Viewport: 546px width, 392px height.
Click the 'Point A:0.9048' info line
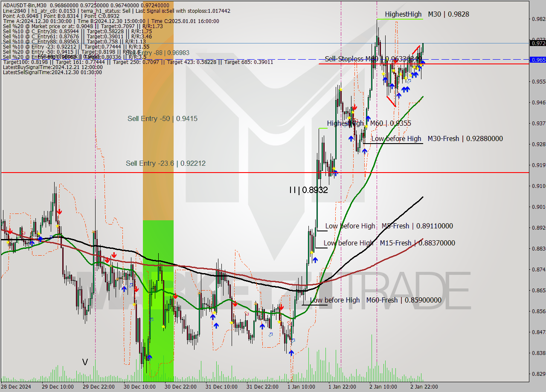(61, 16)
